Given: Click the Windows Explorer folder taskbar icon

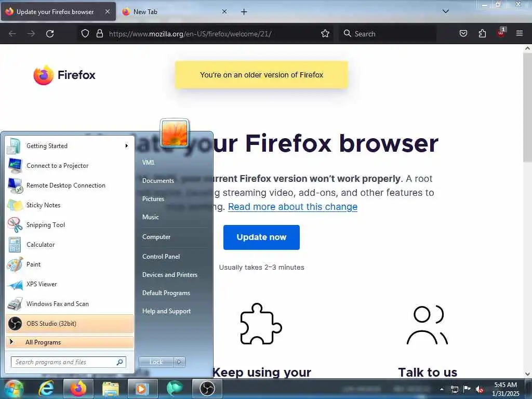Looking at the screenshot, I should click(x=110, y=389).
